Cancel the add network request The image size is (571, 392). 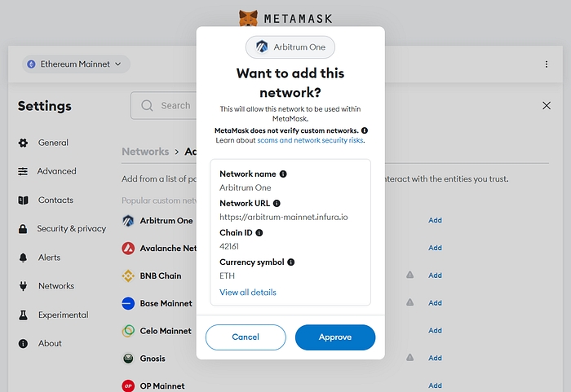tap(246, 337)
